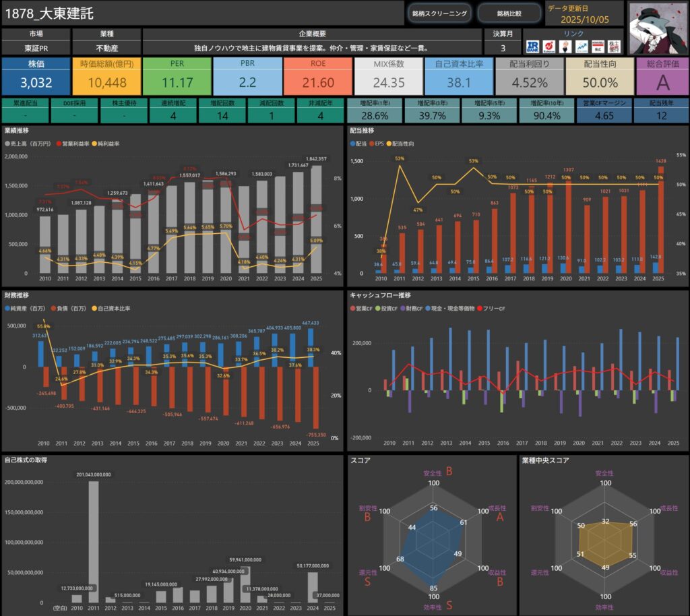
Task: Open the bald man portrait link icon
Action: [x=565, y=47]
